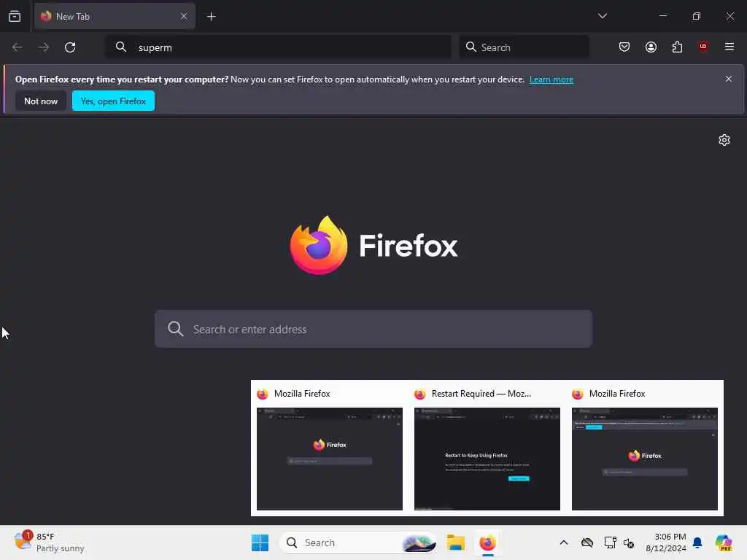Focus the address bar containing superm

tap(278, 47)
